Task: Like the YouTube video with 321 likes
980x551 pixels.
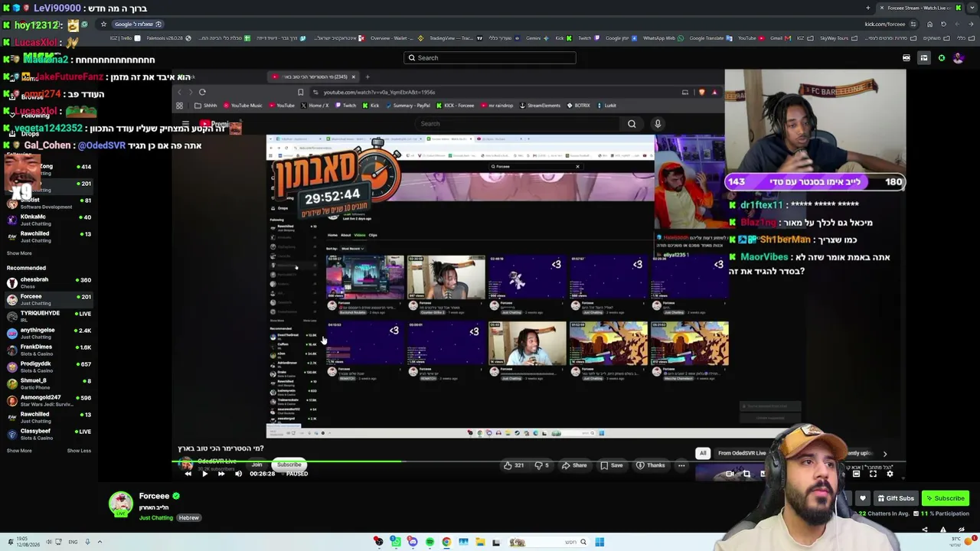Action: [514, 465]
